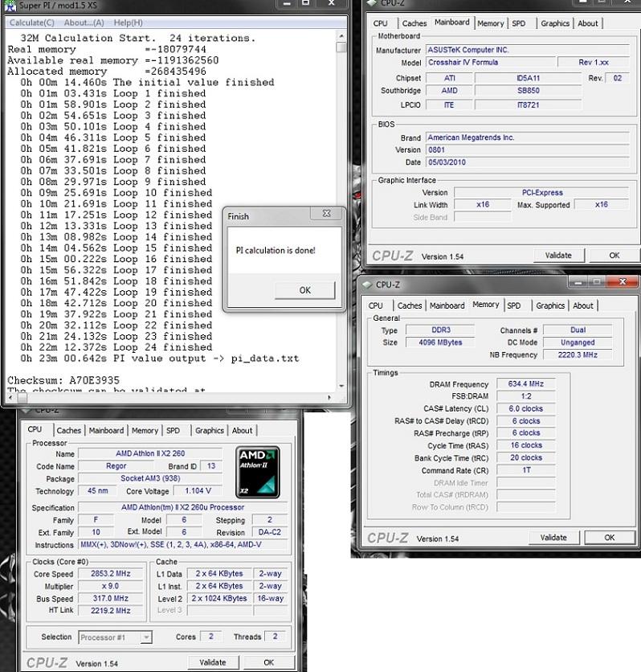Click the NB Frequency value 2220.3 MHz
This screenshot has height=672, width=641.
click(x=578, y=354)
